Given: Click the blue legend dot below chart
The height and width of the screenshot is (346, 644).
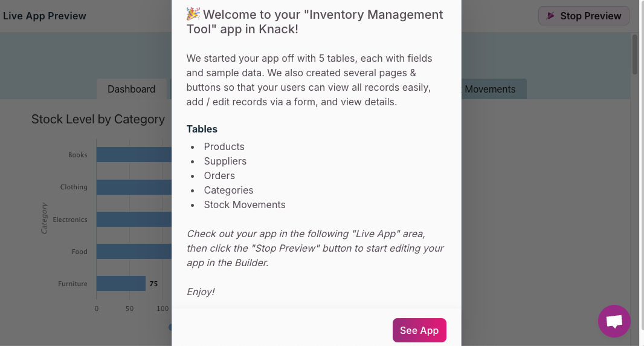Looking at the screenshot, I should click(170, 327).
